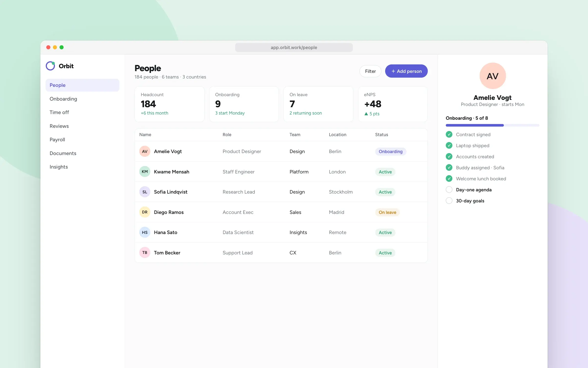
Task: Go to Insights in the sidebar
Action: coord(82,167)
